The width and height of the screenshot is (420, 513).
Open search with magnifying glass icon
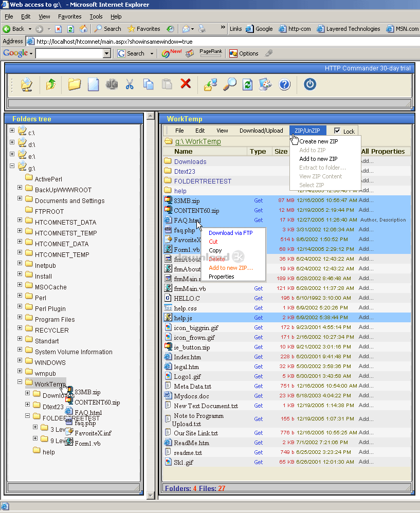coord(230,84)
